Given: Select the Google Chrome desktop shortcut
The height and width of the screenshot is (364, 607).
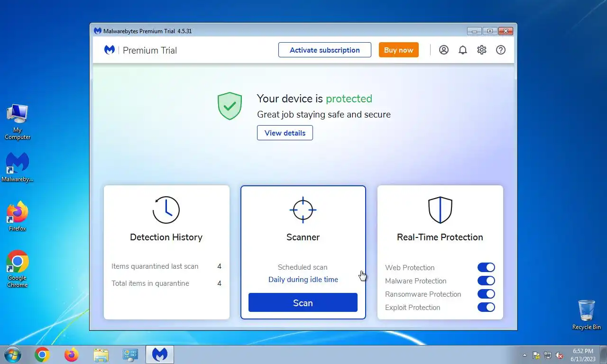Looking at the screenshot, I should coord(18,269).
